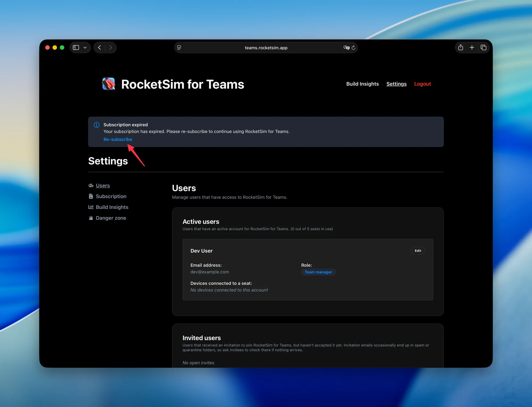Open the Share icon in toolbar

coord(461,47)
